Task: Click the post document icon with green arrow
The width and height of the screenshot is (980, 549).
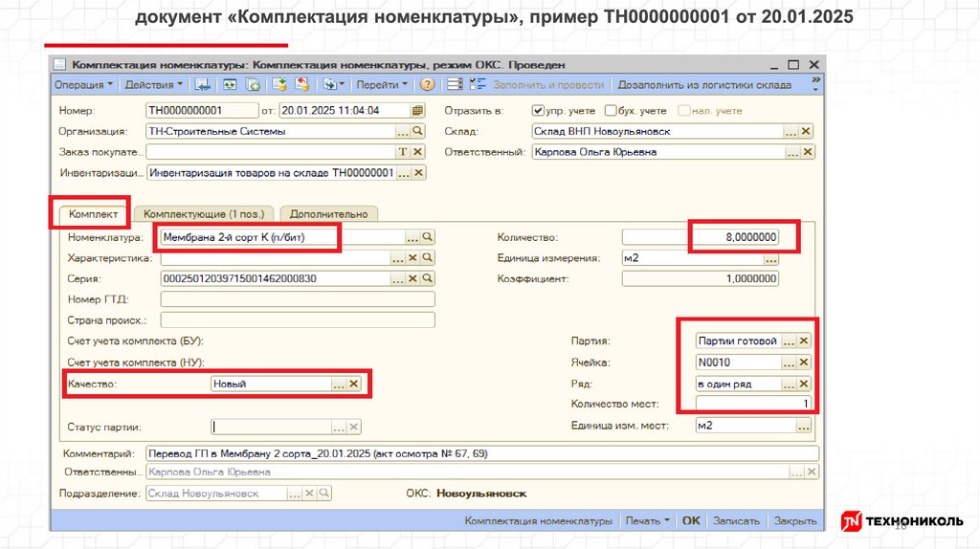Action: [278, 84]
